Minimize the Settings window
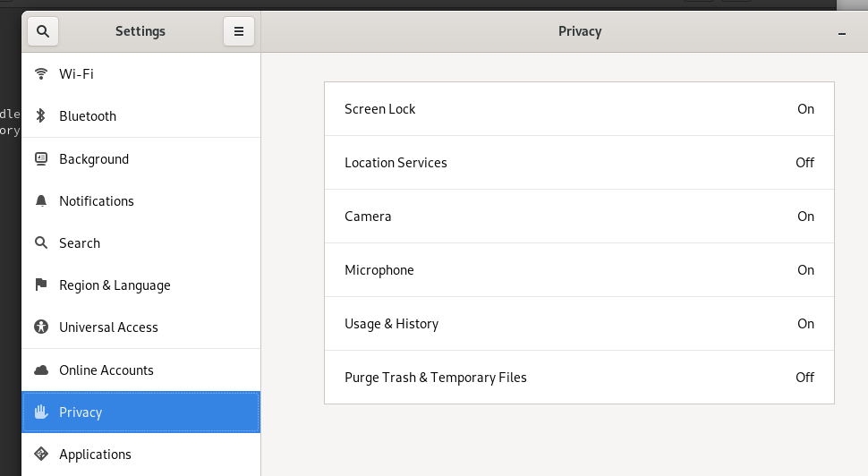The height and width of the screenshot is (476, 868). tap(842, 32)
